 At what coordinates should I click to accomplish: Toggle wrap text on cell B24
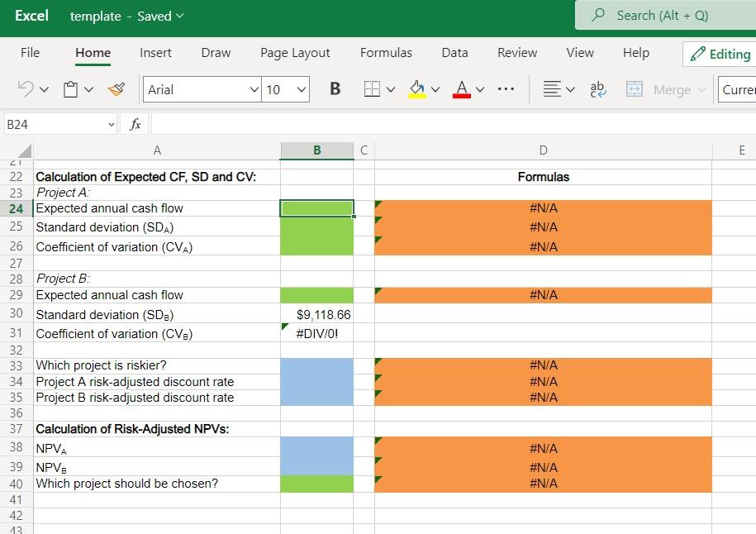pos(597,89)
